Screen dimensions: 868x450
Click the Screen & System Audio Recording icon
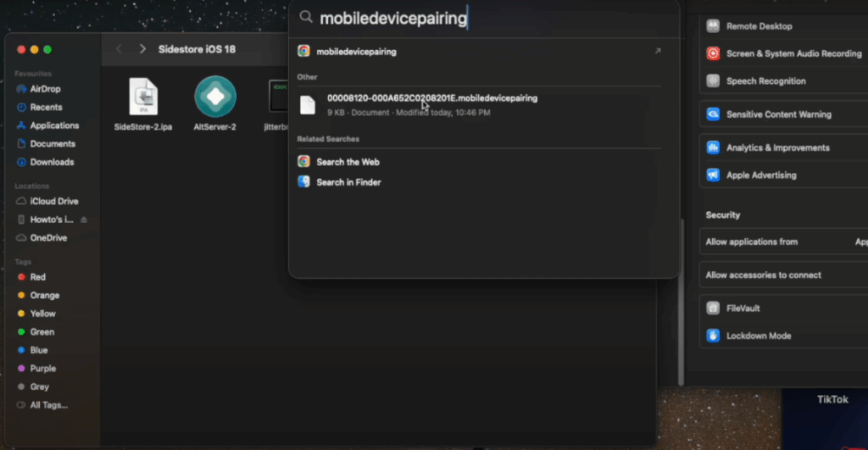(x=713, y=53)
